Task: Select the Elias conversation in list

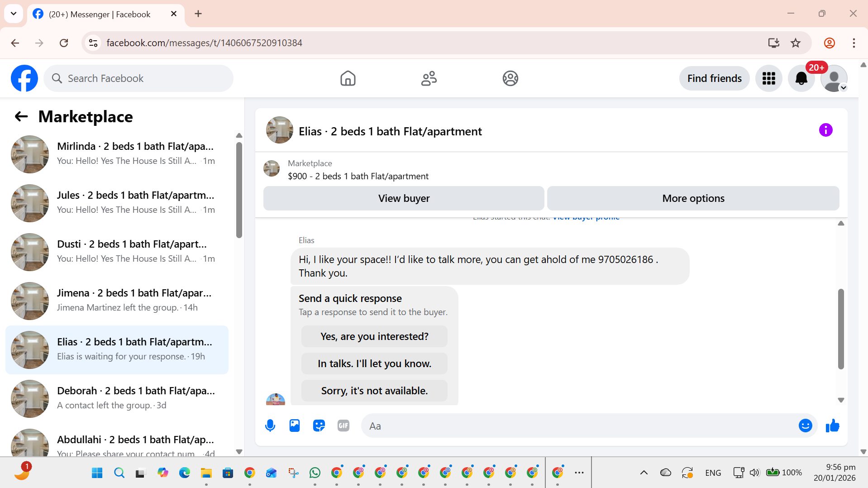Action: pyautogui.click(x=117, y=350)
